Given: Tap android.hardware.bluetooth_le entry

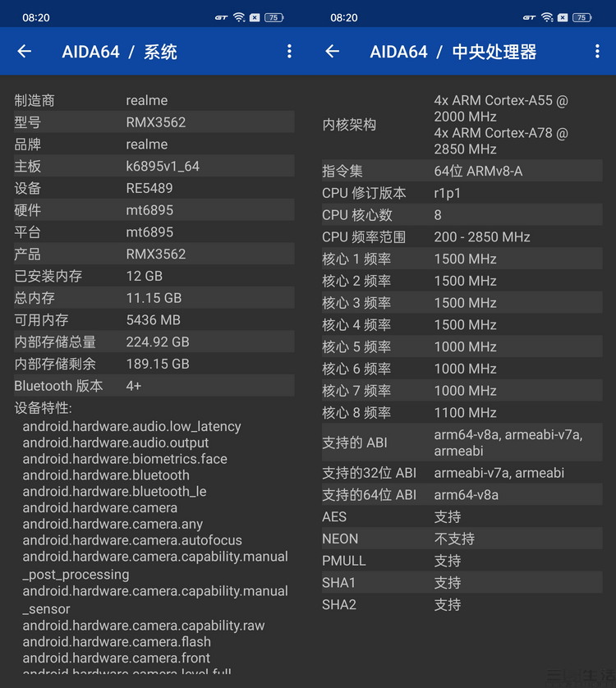Looking at the screenshot, I should pyautogui.click(x=114, y=491).
